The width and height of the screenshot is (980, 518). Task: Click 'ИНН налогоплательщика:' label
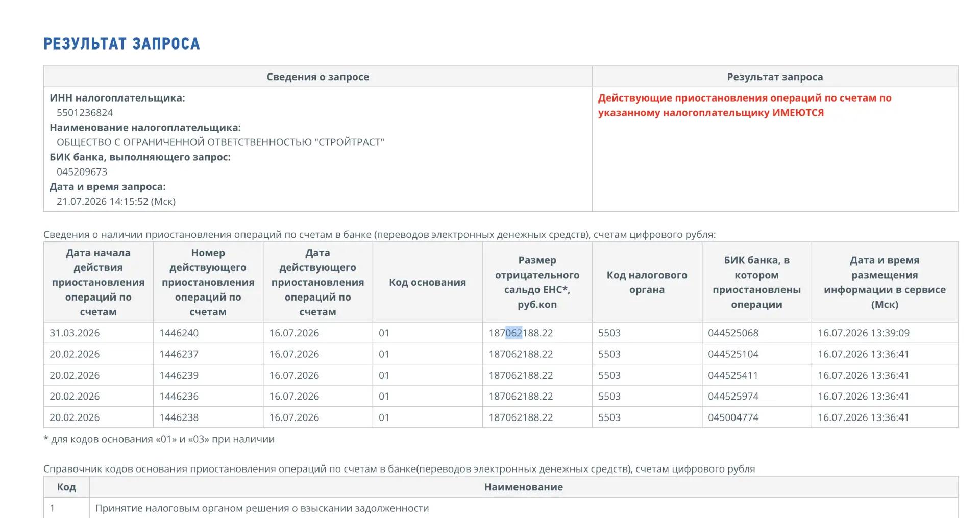point(117,98)
